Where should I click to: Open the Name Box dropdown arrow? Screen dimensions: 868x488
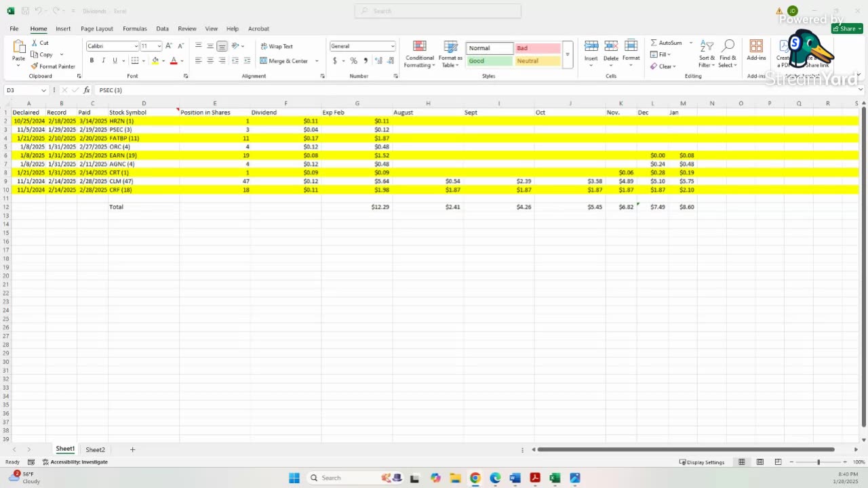tap(43, 90)
